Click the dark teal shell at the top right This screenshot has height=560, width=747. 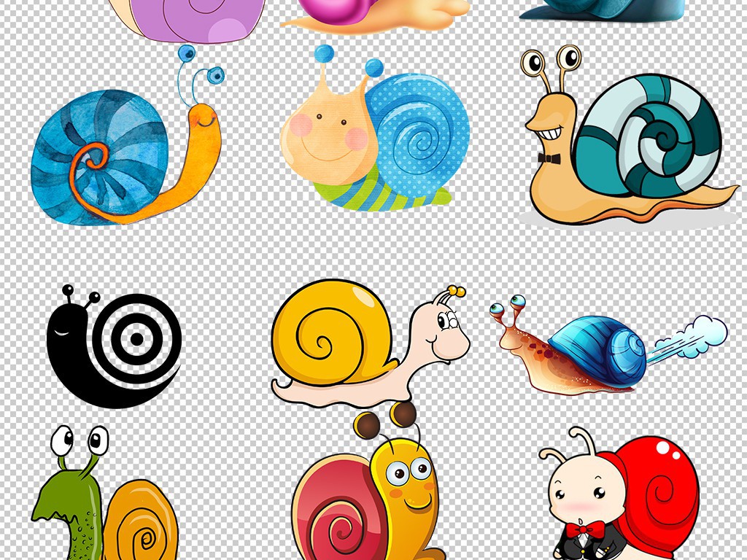[602, 9]
